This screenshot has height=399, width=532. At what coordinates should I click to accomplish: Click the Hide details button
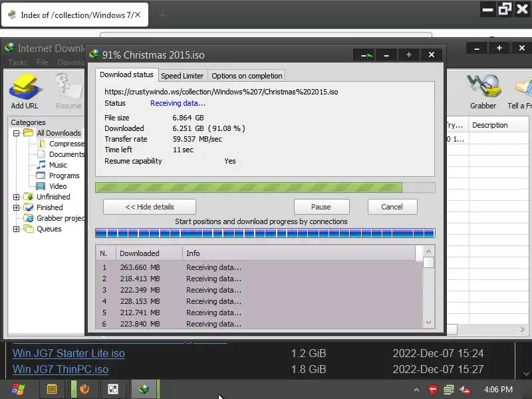point(150,207)
